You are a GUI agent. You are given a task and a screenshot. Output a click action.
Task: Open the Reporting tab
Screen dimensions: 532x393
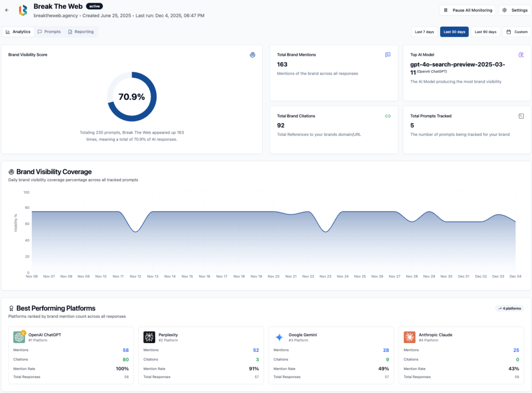pos(81,32)
